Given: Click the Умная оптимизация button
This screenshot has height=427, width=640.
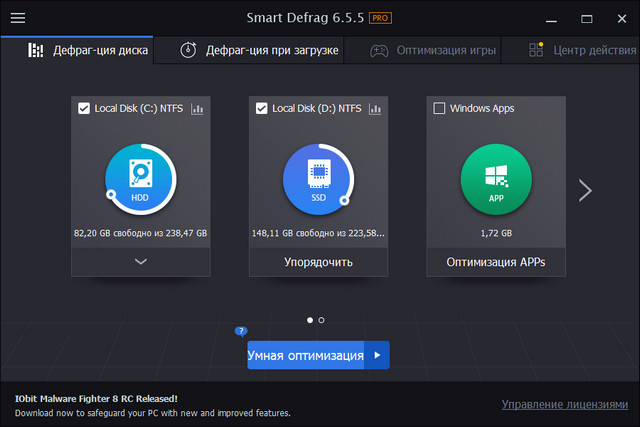Looking at the screenshot, I should pyautogui.click(x=306, y=355).
